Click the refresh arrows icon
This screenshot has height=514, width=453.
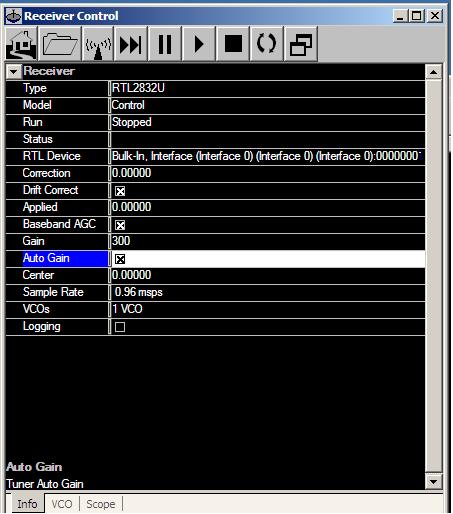pos(266,44)
